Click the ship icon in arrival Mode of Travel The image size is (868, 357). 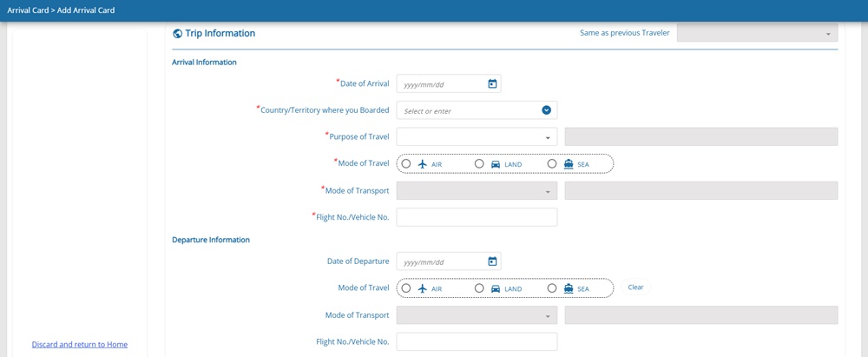click(x=569, y=164)
